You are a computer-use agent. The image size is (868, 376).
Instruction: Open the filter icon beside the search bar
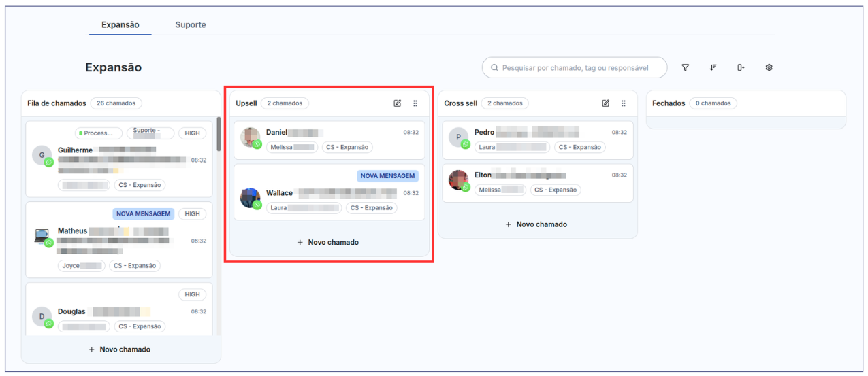pos(685,67)
